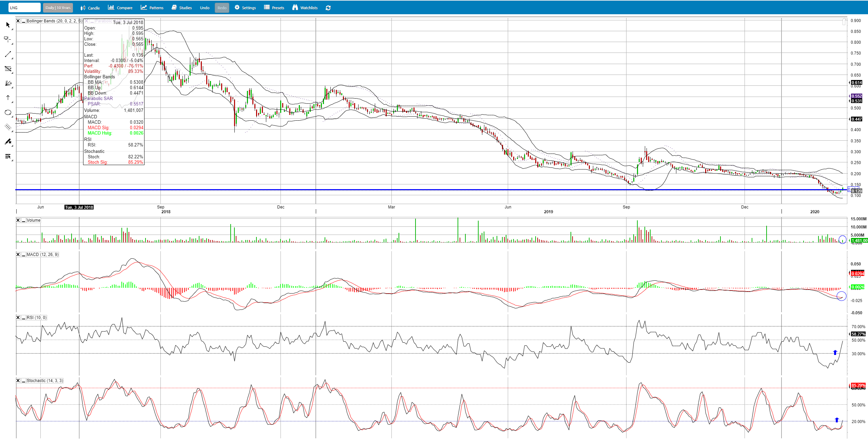Select the crosshair measure tool
This screenshot has width=868, height=440.
click(x=8, y=40)
